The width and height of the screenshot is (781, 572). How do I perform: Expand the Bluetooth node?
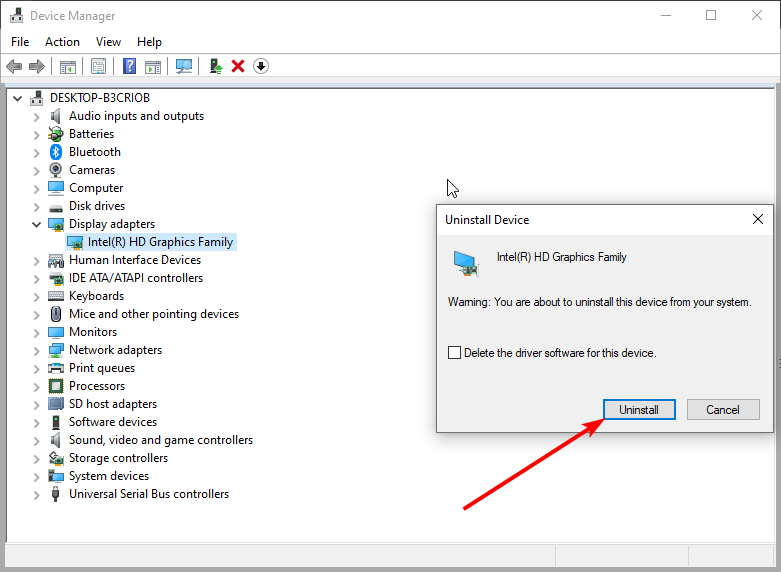[x=36, y=152]
